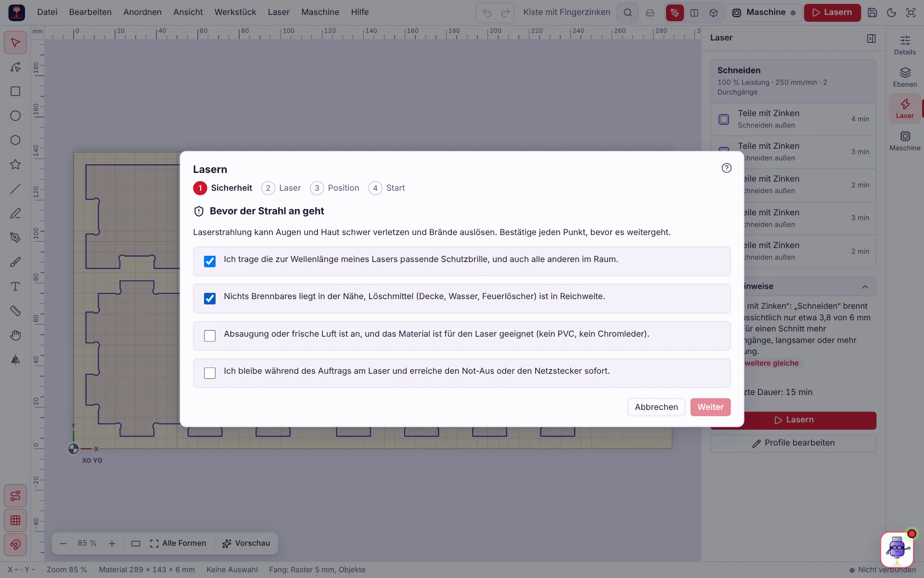Check the Absaugung oder frische Luft checkbox
The image size is (924, 578).
coord(210,336)
